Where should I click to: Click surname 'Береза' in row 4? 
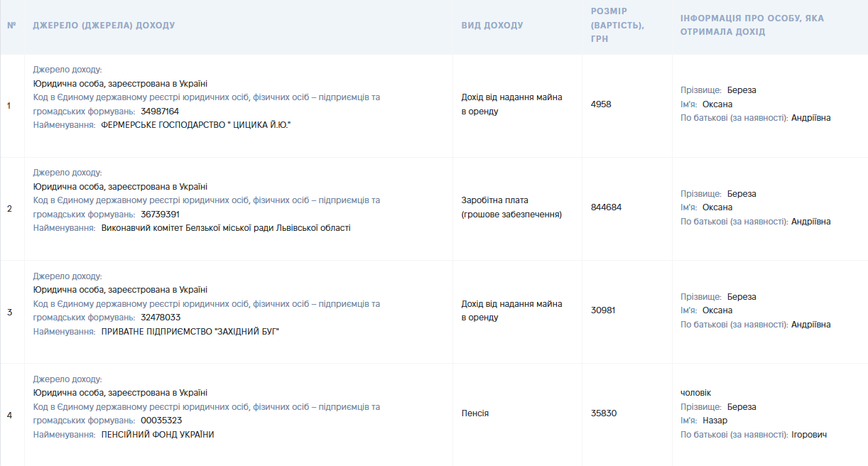[742, 407]
